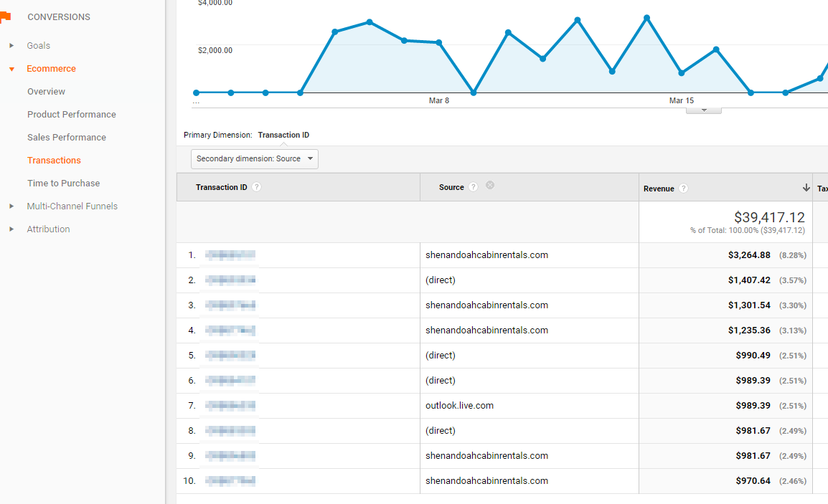Click the Conversions flag icon
Viewport: 828px width, 504px height.
(6, 17)
